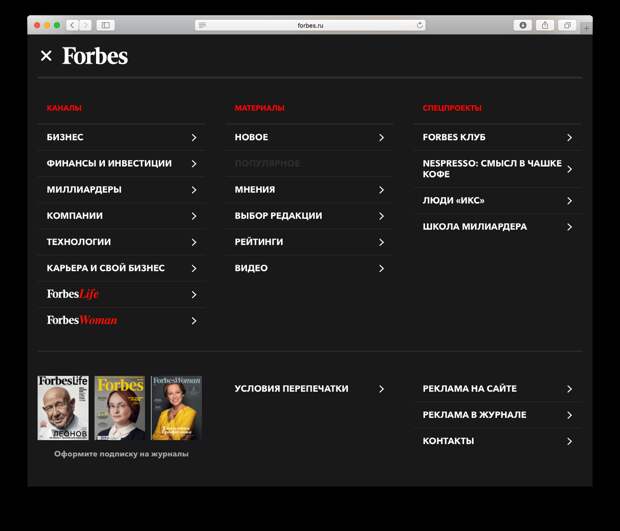
Task: Click the Safari share button
Action: 545,25
